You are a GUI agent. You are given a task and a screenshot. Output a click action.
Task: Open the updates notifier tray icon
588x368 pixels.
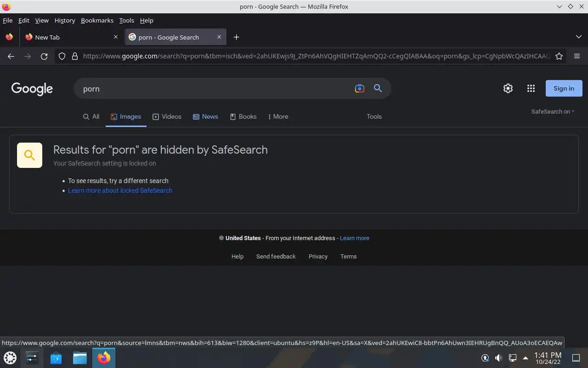(485, 357)
